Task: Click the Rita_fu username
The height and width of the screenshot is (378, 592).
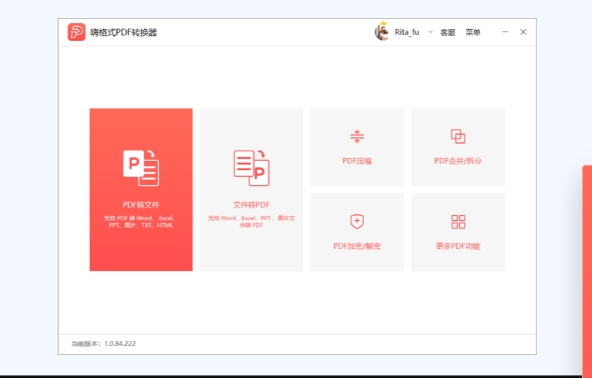Action: (407, 32)
